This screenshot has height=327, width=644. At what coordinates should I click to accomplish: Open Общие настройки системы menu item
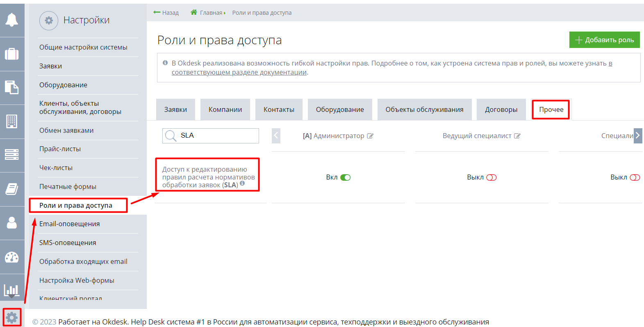tap(83, 47)
